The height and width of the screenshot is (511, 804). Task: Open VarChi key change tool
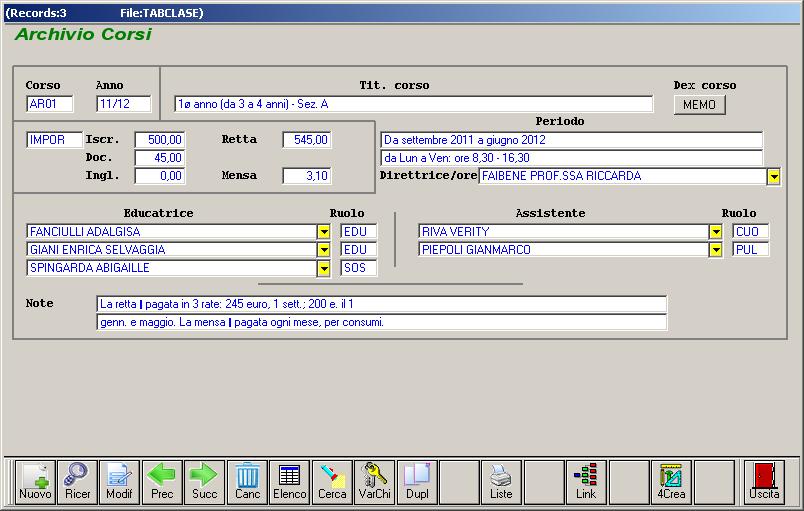[x=375, y=482]
